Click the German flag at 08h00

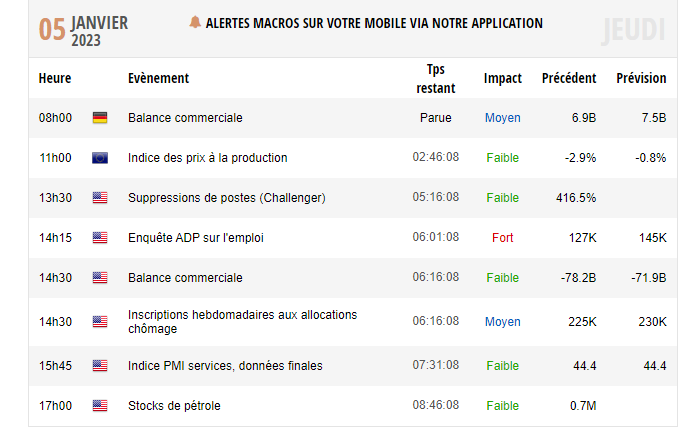[100, 118]
